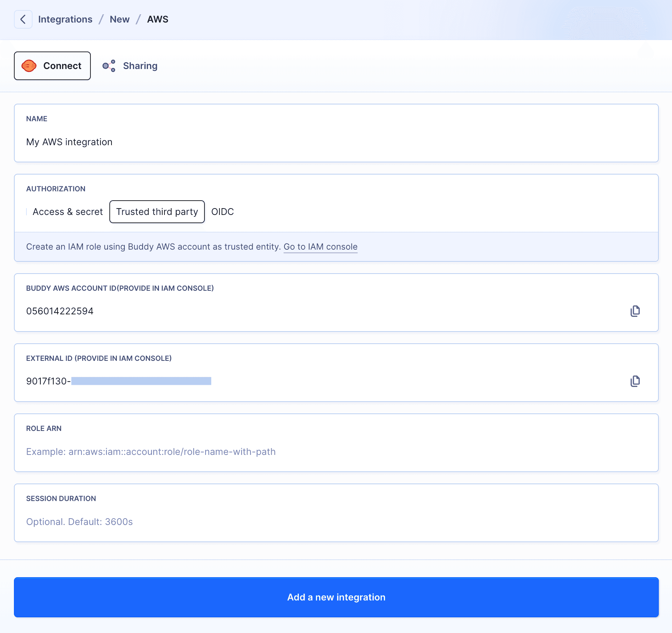The height and width of the screenshot is (633, 672).
Task: Choose Access & secret authorization
Action: point(68,212)
